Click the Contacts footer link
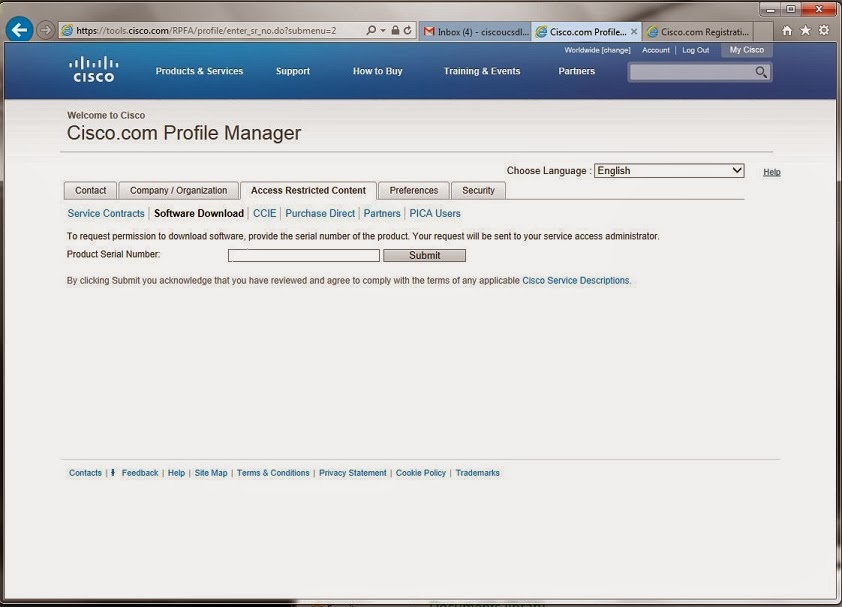Screen dimensions: 842x607 (85, 473)
